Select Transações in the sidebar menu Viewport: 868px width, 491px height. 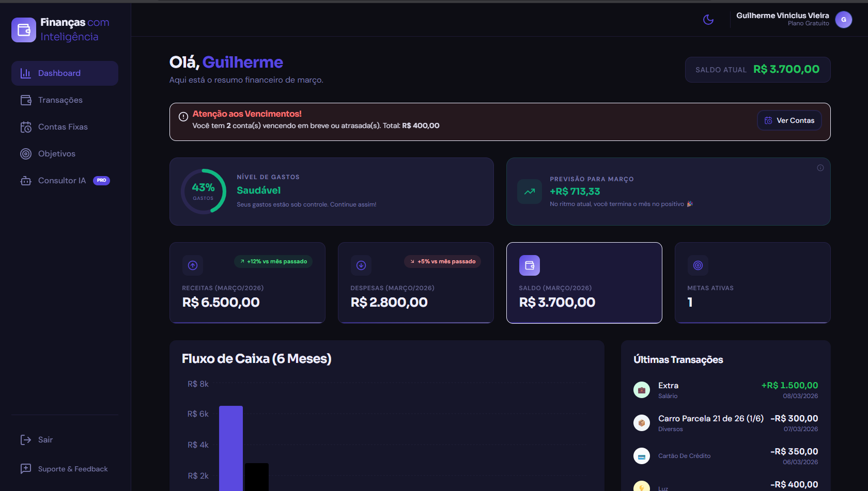point(60,100)
